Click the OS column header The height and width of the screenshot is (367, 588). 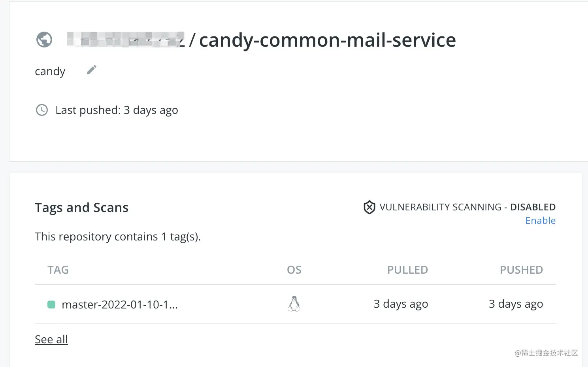click(294, 270)
